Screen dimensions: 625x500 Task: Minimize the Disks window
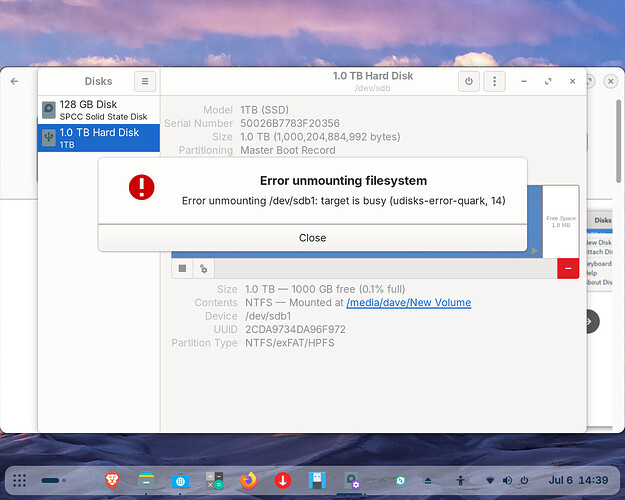pyautogui.click(x=524, y=81)
